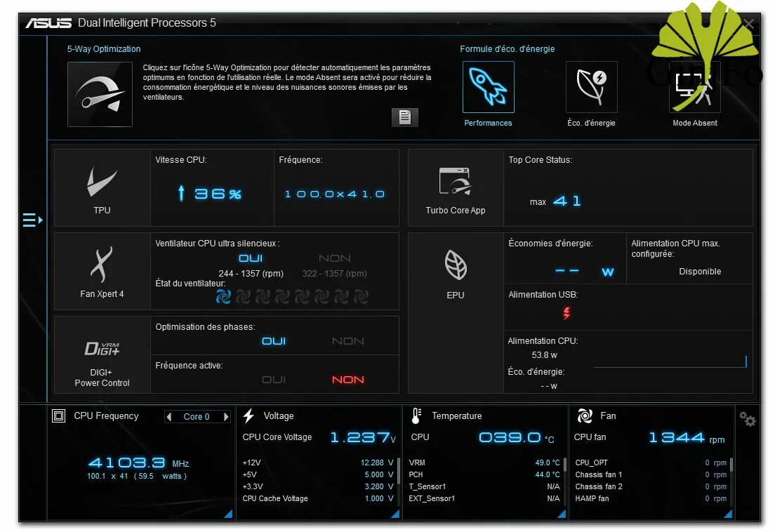Set Optimisation des phases to NON

click(348, 341)
